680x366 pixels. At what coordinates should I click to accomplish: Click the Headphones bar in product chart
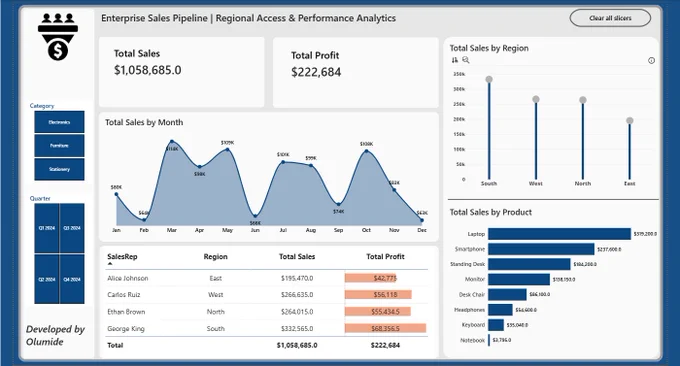click(x=500, y=310)
